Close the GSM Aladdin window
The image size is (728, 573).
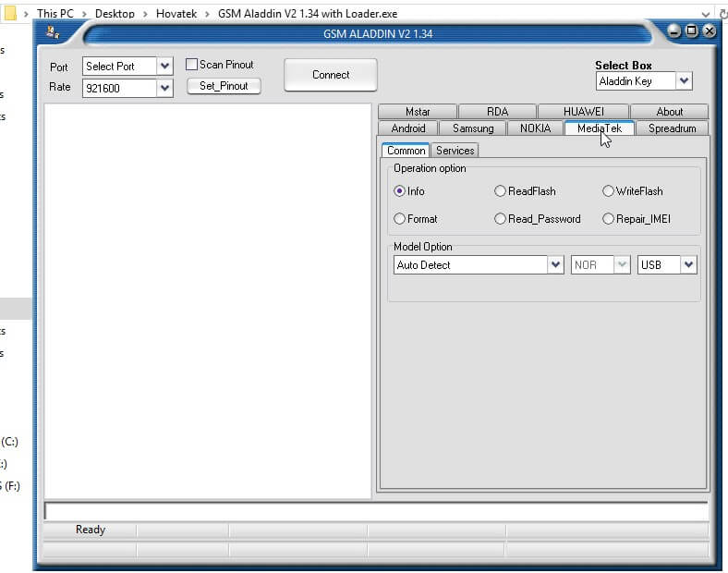[x=710, y=31]
